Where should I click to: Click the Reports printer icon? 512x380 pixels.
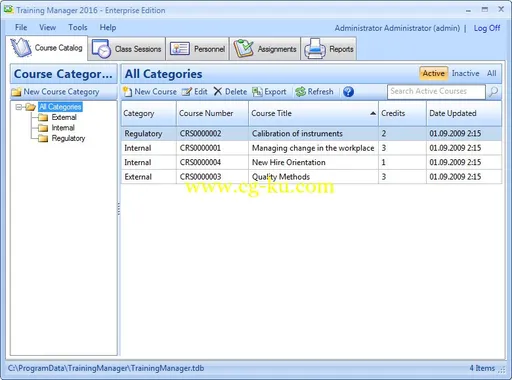point(315,49)
